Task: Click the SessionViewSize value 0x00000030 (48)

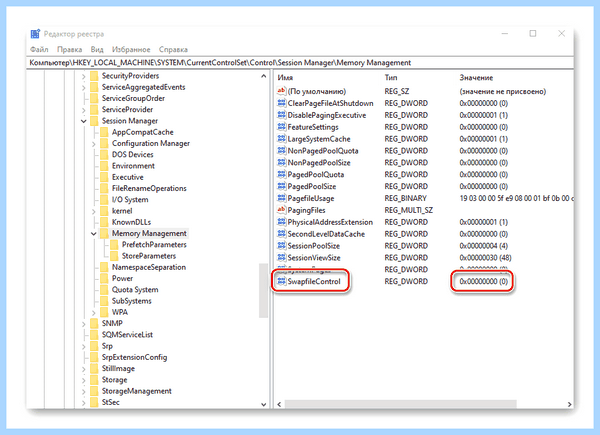Action: tap(485, 257)
